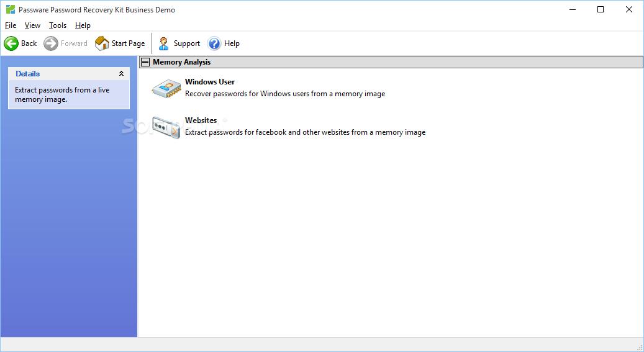Click the Memory Analysis header title
The width and height of the screenshot is (644, 352).
181,62
